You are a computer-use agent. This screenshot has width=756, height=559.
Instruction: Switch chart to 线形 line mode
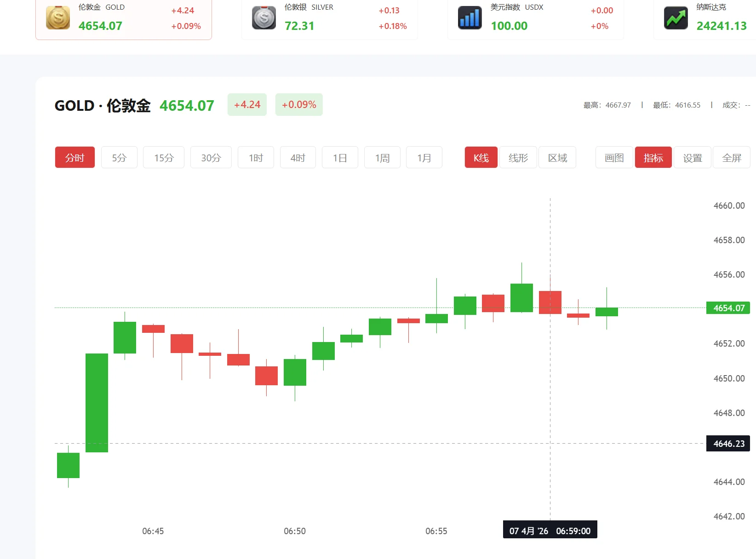click(518, 157)
